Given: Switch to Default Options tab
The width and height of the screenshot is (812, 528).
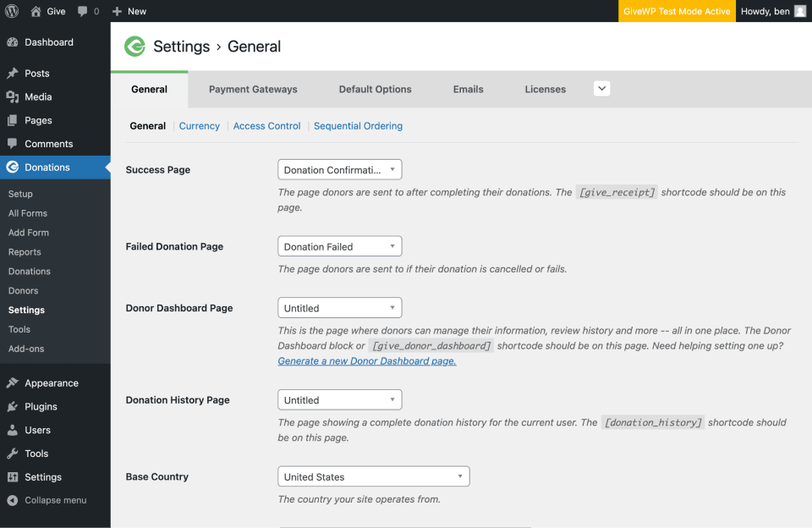Looking at the screenshot, I should click(375, 89).
